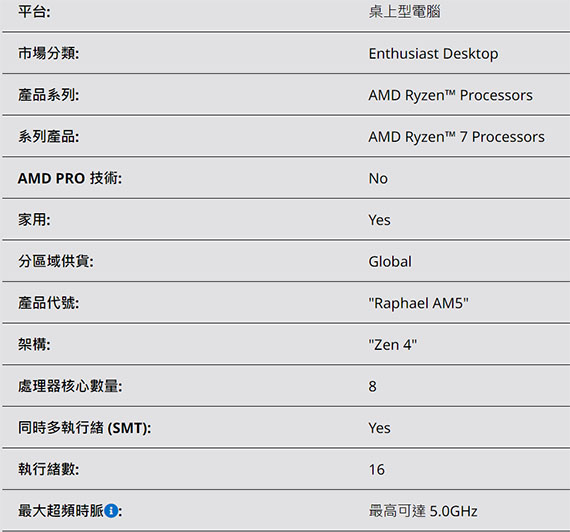Viewport: 570px width, 532px height.
Task: Select the "Raphael AM5" codename value
Action: [418, 303]
